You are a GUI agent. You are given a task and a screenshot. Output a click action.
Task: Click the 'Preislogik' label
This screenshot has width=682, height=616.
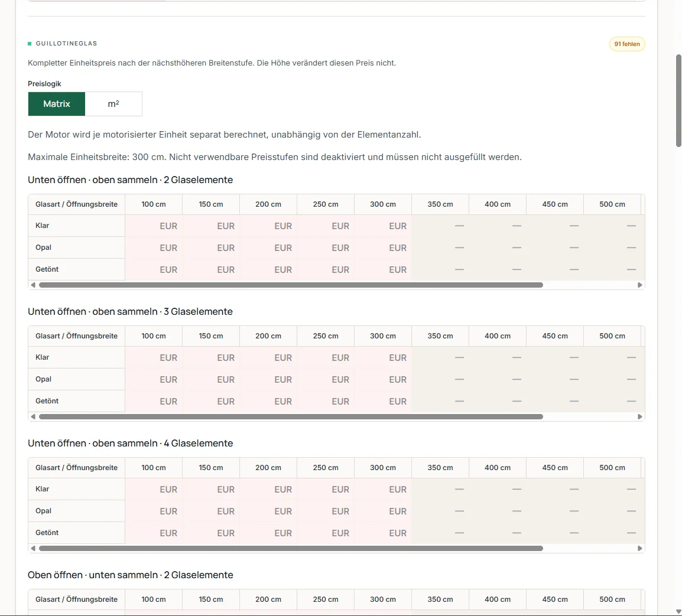click(44, 84)
